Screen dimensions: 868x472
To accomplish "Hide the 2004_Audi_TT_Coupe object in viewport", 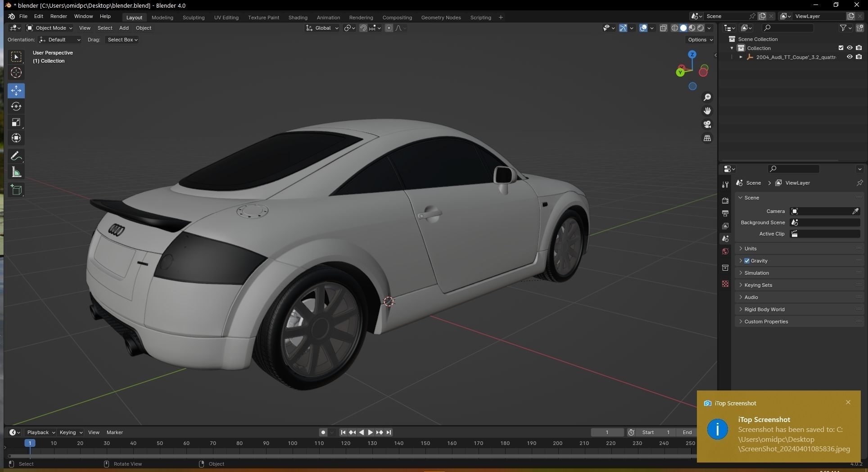I will point(850,57).
